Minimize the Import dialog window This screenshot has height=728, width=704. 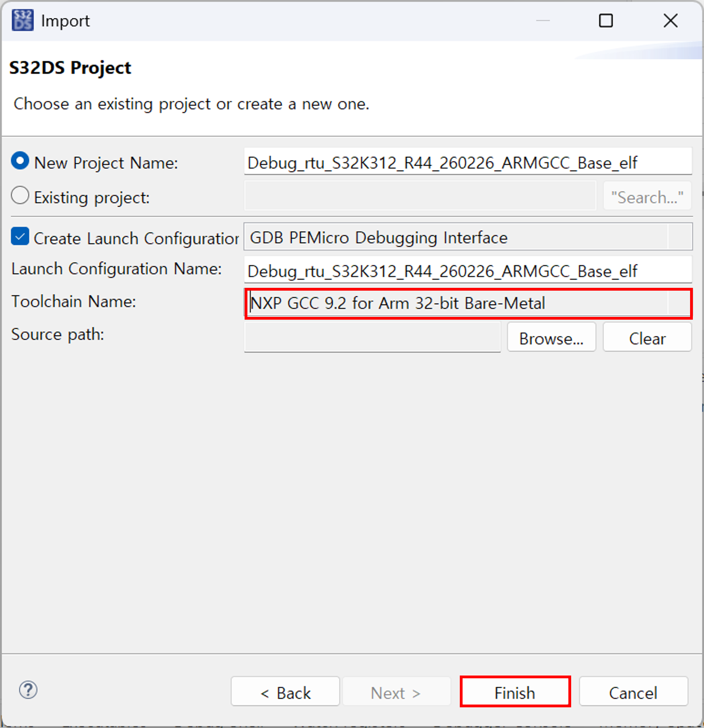(x=543, y=21)
